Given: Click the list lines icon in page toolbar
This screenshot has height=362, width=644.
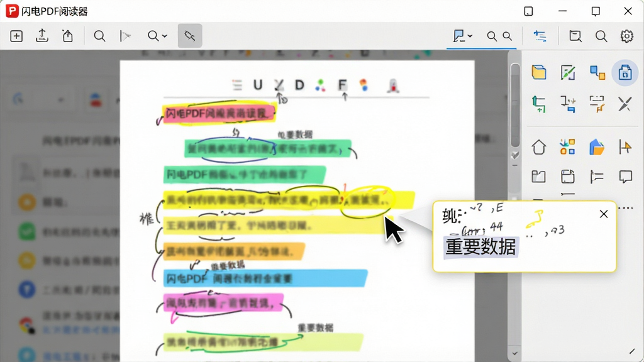Looking at the screenshot, I should click(x=237, y=85).
